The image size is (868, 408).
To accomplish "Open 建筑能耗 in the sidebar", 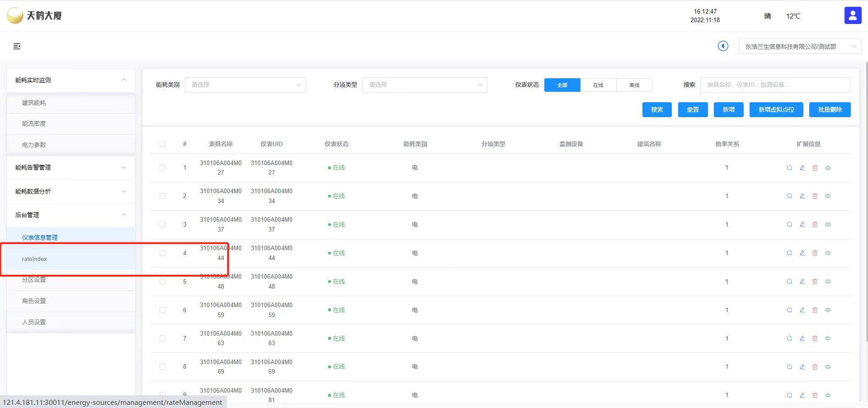I will click(x=71, y=103).
